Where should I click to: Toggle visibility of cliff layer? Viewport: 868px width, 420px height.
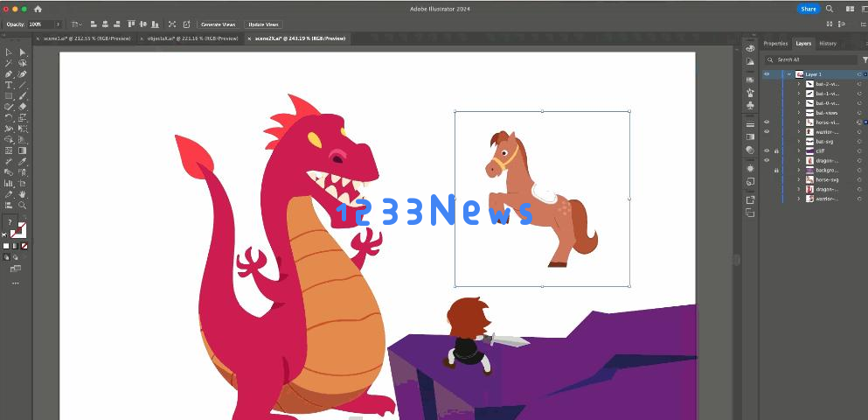(767, 150)
